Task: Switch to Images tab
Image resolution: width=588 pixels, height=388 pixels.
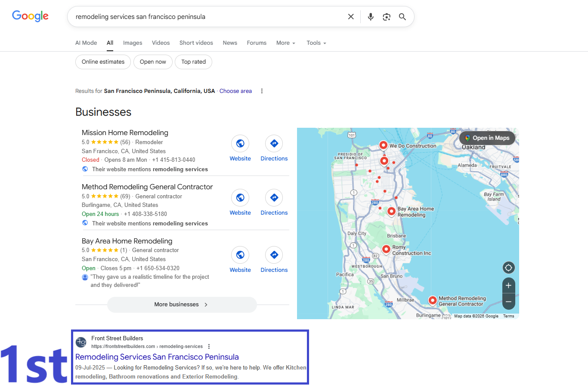Action: 133,43
